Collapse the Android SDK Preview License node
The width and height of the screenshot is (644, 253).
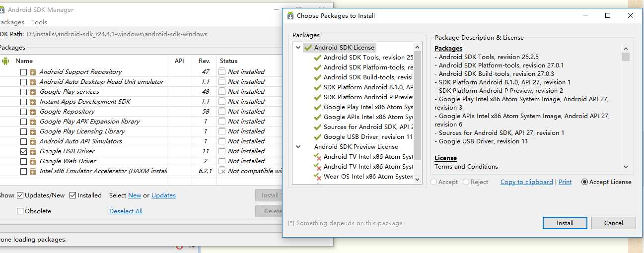298,147
